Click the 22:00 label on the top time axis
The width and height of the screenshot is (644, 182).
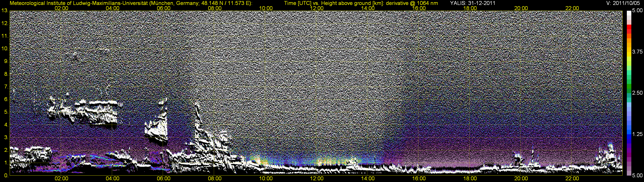tap(572, 8)
